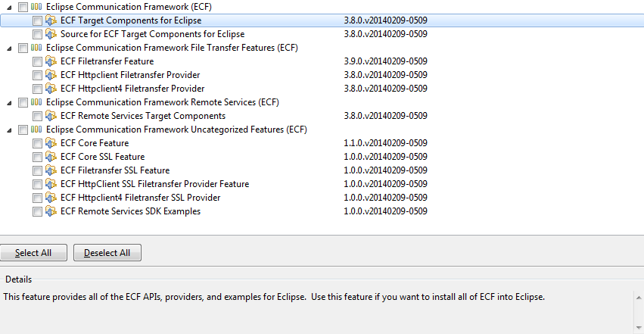Click icon of ECF HttpClient SSL Filetransfer Provider Feature

[51, 183]
